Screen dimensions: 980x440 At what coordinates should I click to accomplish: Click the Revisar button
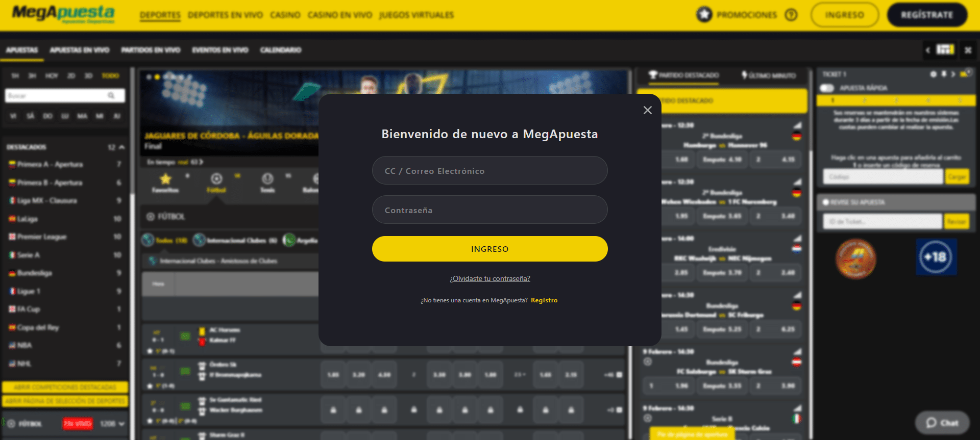957,222
